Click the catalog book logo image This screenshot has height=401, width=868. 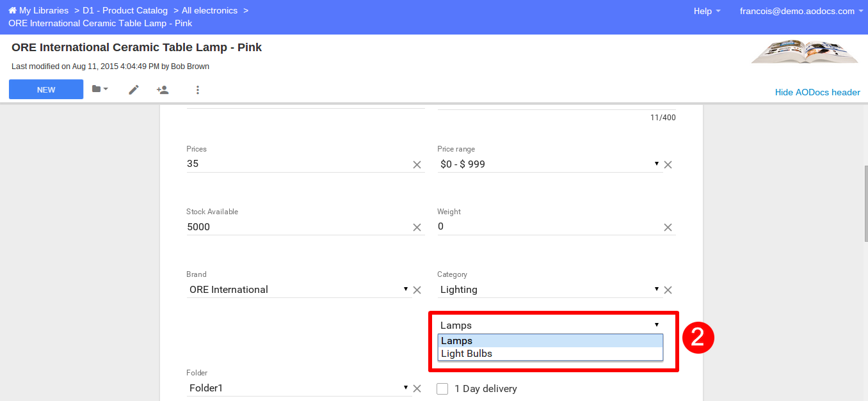[x=805, y=52]
